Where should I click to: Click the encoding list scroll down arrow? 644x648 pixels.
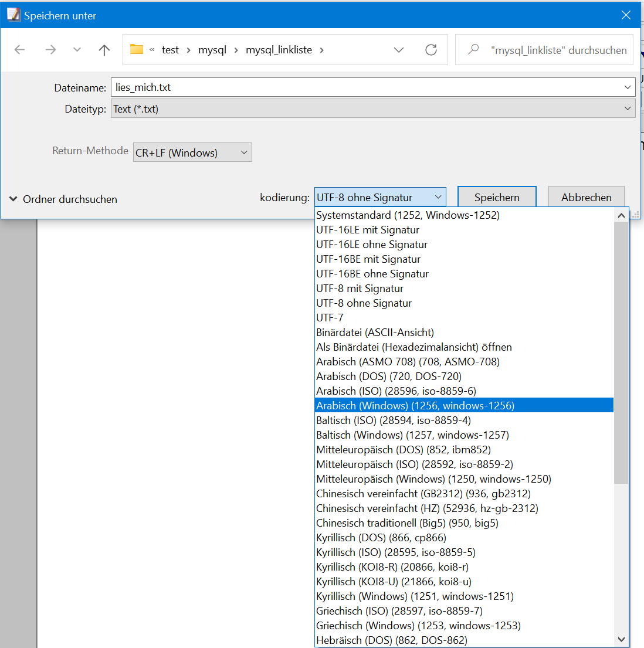point(621,639)
